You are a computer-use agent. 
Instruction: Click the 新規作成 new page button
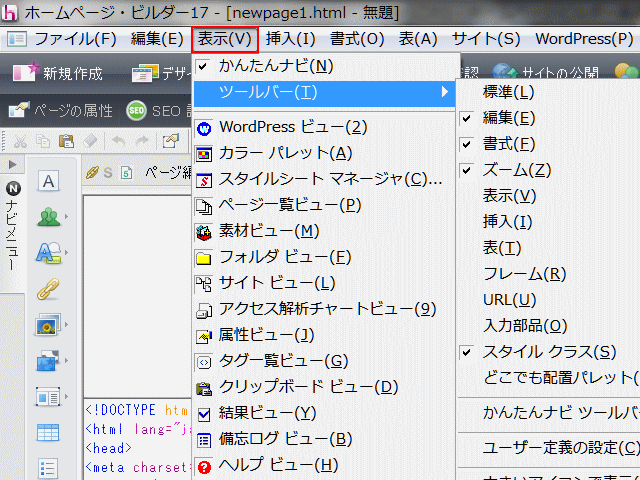[58, 73]
